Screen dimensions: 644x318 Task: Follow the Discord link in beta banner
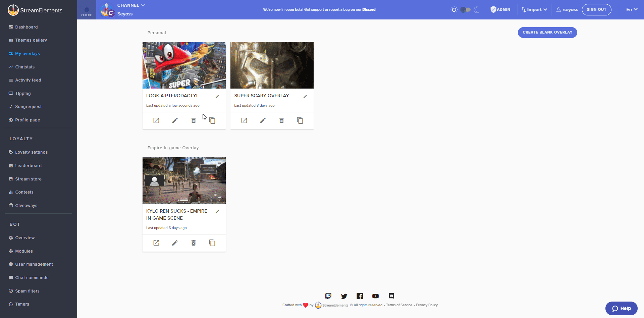coord(369,9)
